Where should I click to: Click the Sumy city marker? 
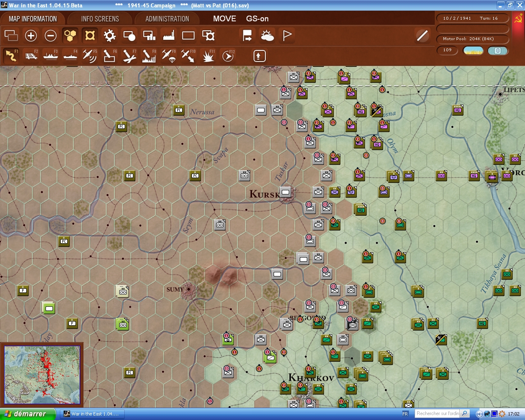189,289
